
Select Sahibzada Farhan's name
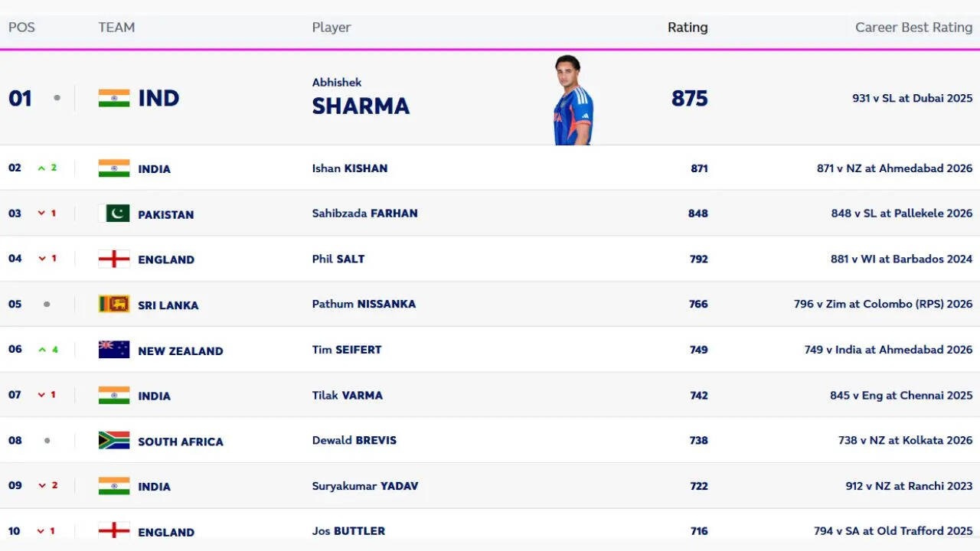(x=364, y=214)
